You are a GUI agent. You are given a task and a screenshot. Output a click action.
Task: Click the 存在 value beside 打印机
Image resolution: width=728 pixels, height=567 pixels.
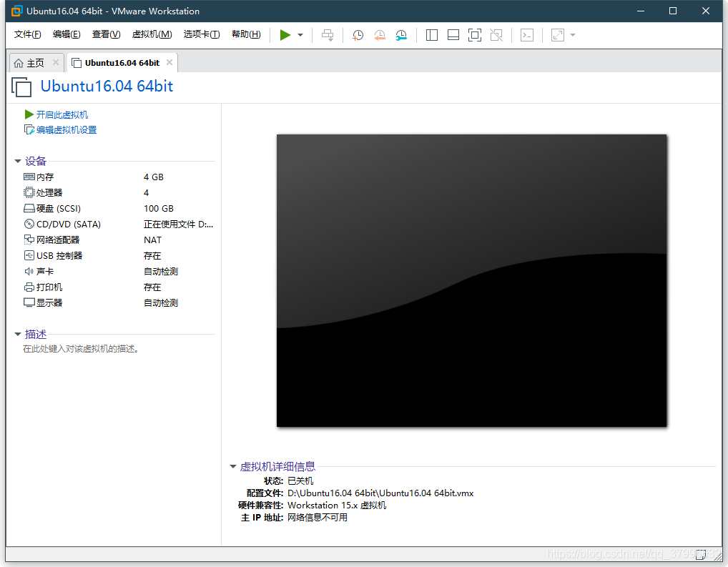pyautogui.click(x=152, y=287)
